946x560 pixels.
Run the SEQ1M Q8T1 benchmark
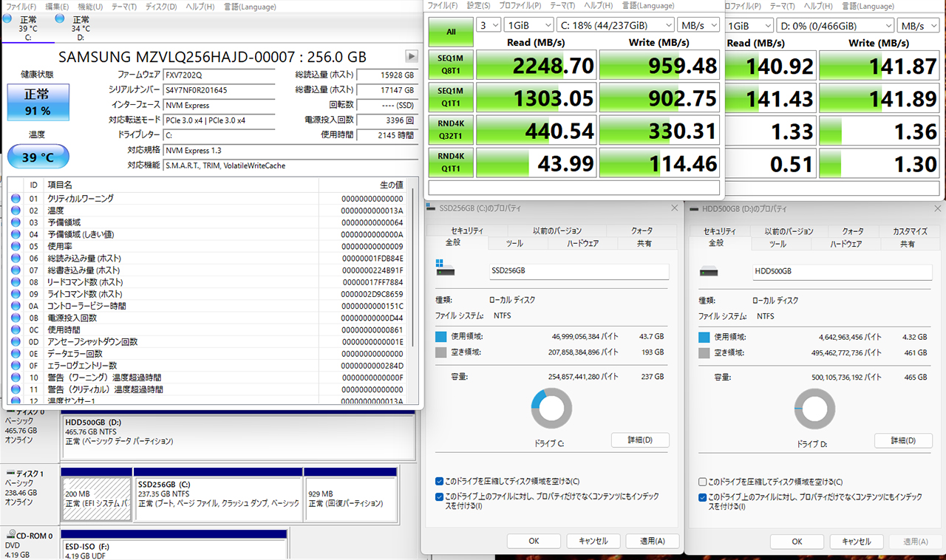[450, 65]
